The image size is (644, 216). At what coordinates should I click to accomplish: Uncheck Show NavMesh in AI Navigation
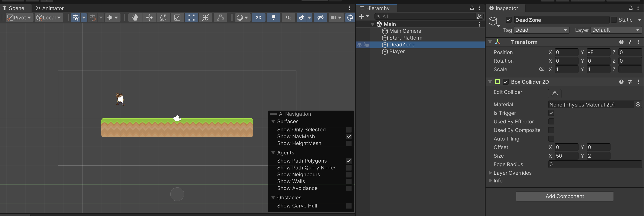tap(349, 137)
